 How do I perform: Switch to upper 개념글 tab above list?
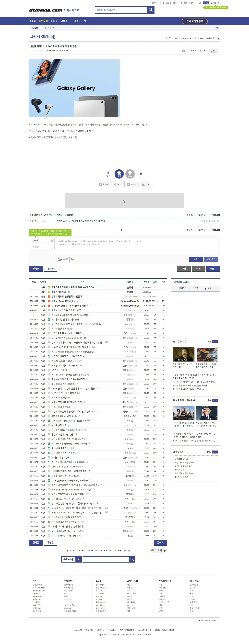click(x=50, y=269)
